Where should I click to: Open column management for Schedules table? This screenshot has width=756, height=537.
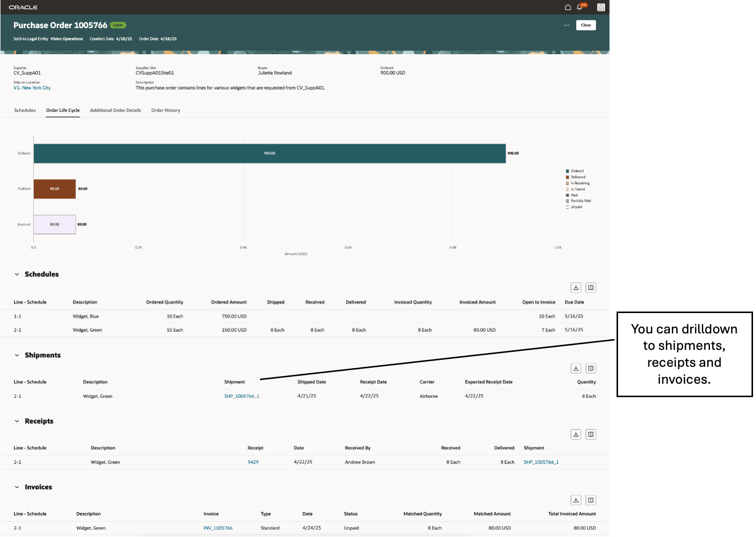591,287
